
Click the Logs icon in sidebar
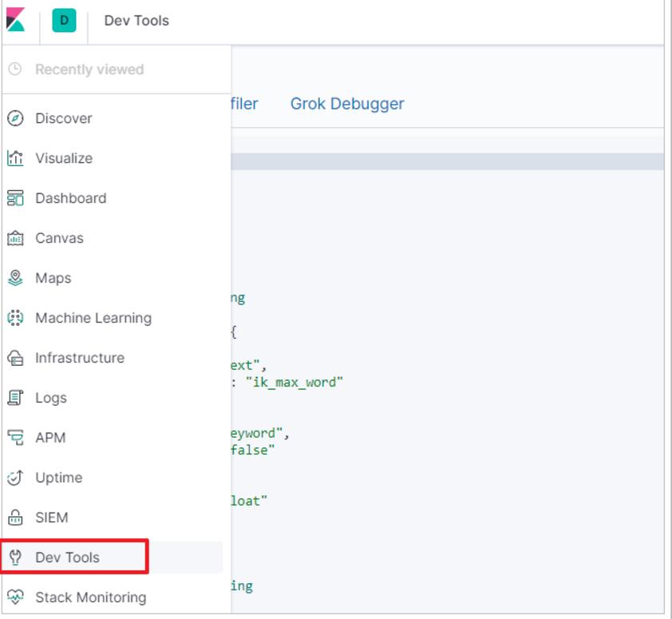pyautogui.click(x=15, y=398)
